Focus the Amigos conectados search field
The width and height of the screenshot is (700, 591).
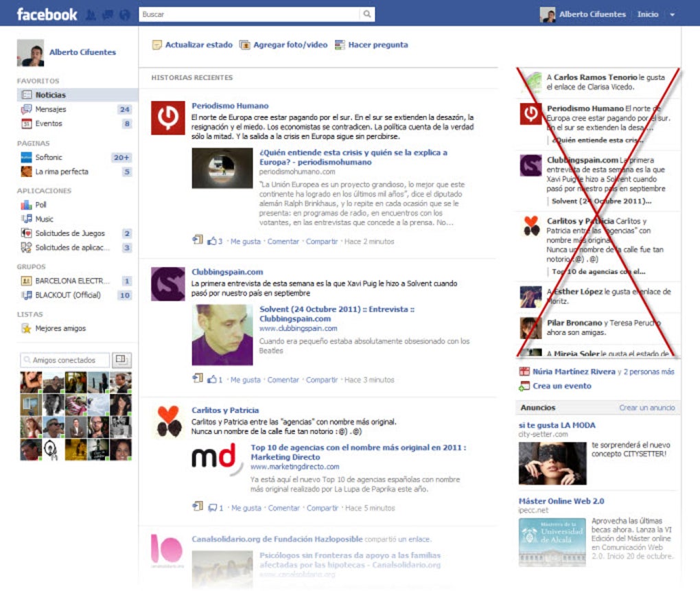click(65, 360)
